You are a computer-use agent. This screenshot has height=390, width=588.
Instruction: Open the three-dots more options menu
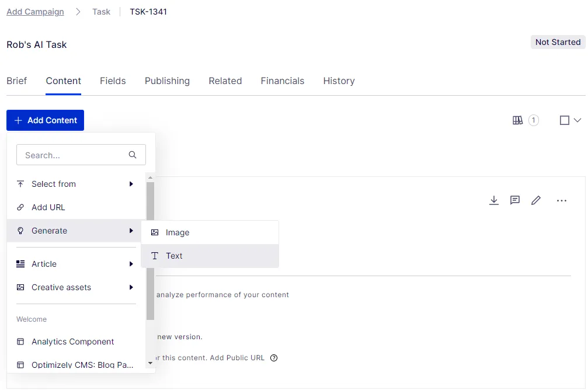561,201
